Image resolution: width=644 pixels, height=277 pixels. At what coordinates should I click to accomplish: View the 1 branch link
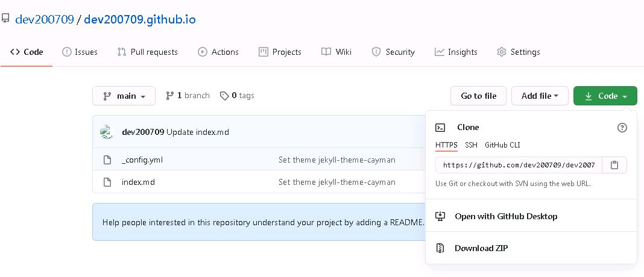point(188,96)
